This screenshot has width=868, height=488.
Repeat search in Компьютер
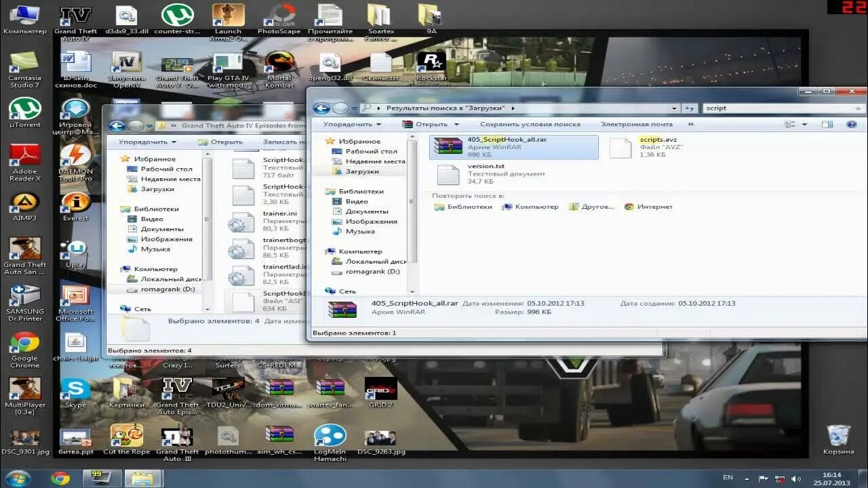pyautogui.click(x=530, y=207)
